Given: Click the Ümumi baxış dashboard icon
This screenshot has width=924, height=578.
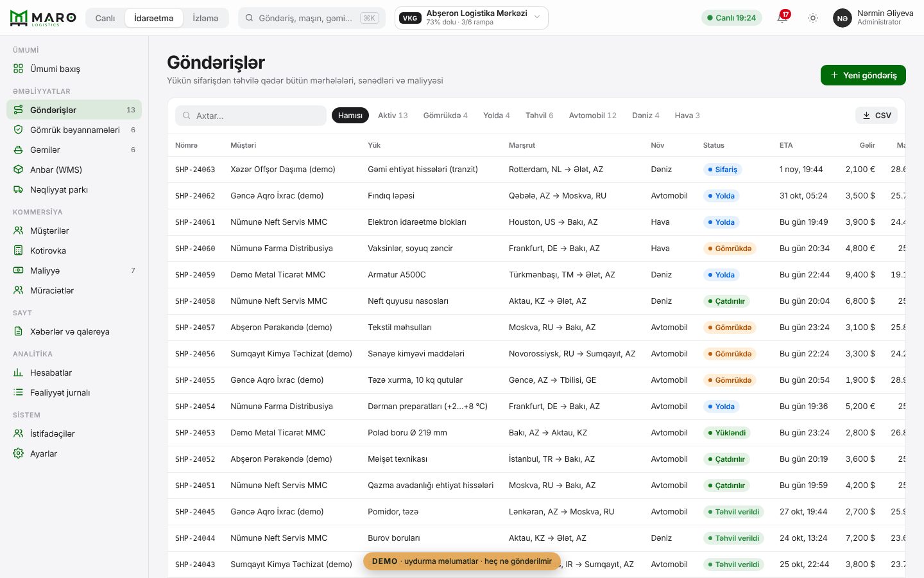Looking at the screenshot, I should [19, 69].
